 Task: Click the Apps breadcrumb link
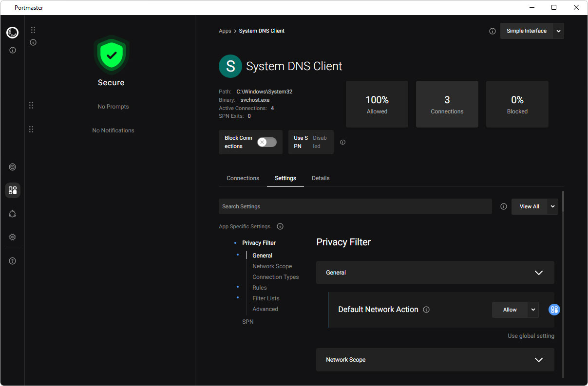[x=225, y=31]
